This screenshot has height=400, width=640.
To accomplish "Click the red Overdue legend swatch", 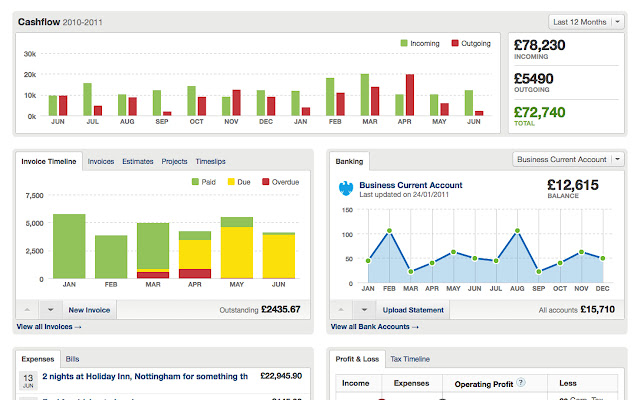I will tap(265, 181).
